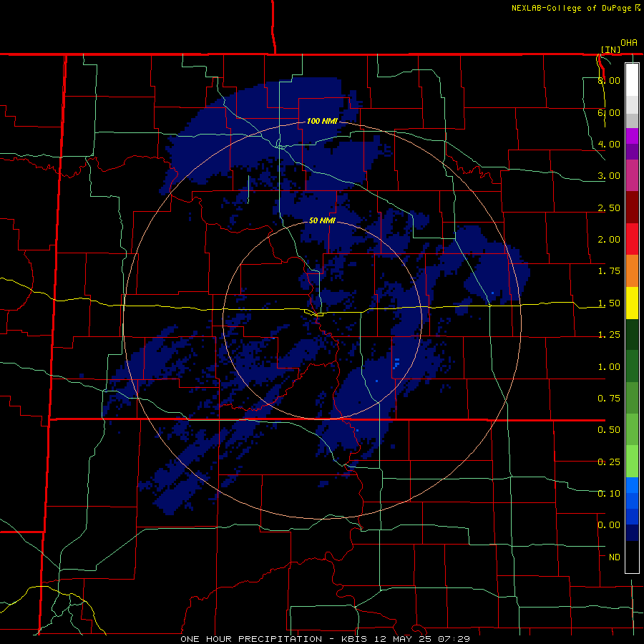Pick the yellow swatch in the color scale

click(x=632, y=303)
